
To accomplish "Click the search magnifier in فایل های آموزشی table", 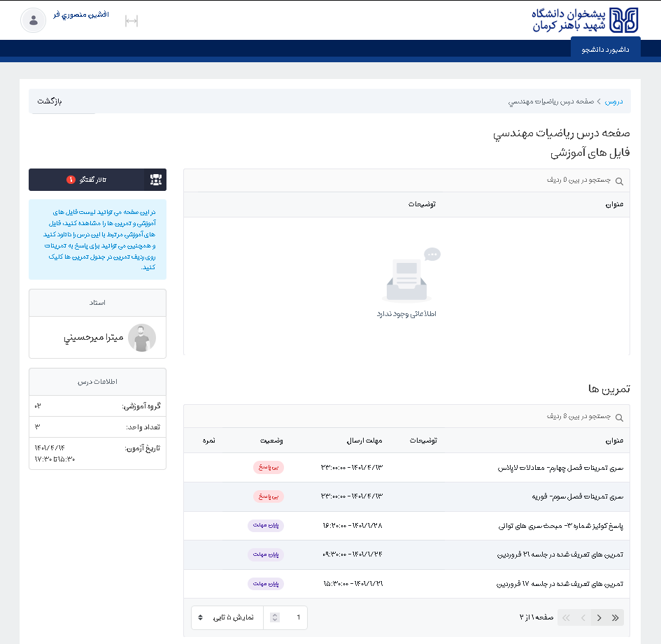I will point(619,181).
